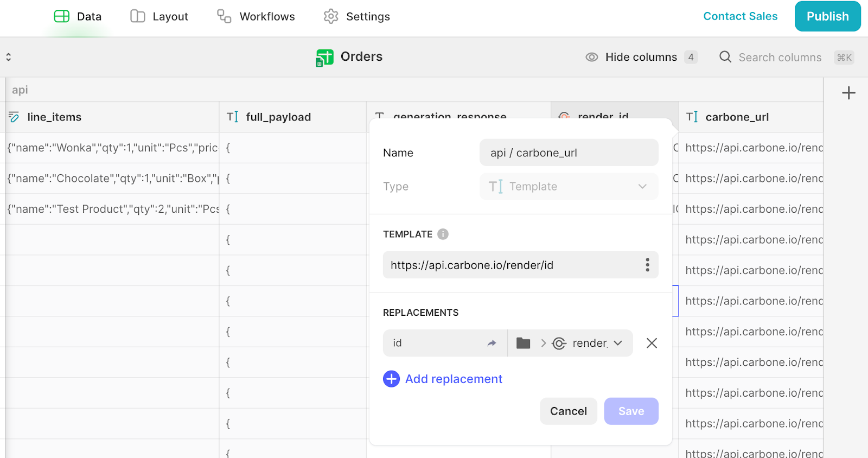Open the Workflows tab
The width and height of the screenshot is (868, 458).
256,16
